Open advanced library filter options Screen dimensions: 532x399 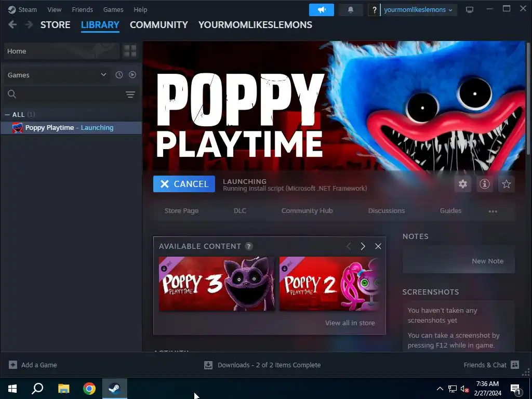[x=130, y=95]
